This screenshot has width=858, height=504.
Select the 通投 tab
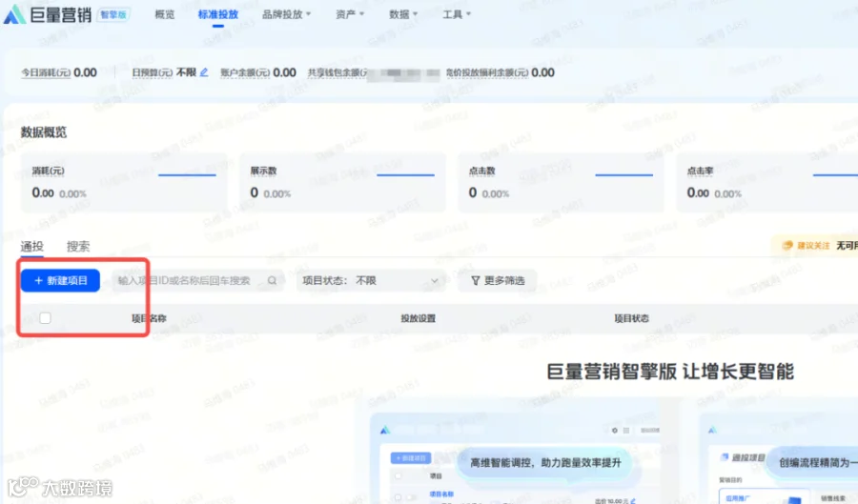click(x=31, y=247)
